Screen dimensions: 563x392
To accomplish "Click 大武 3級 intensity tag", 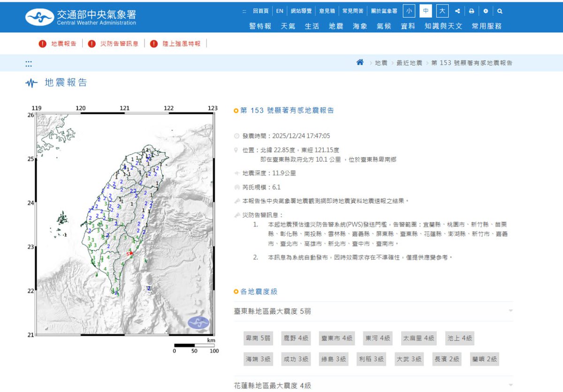I will pyautogui.click(x=410, y=359).
